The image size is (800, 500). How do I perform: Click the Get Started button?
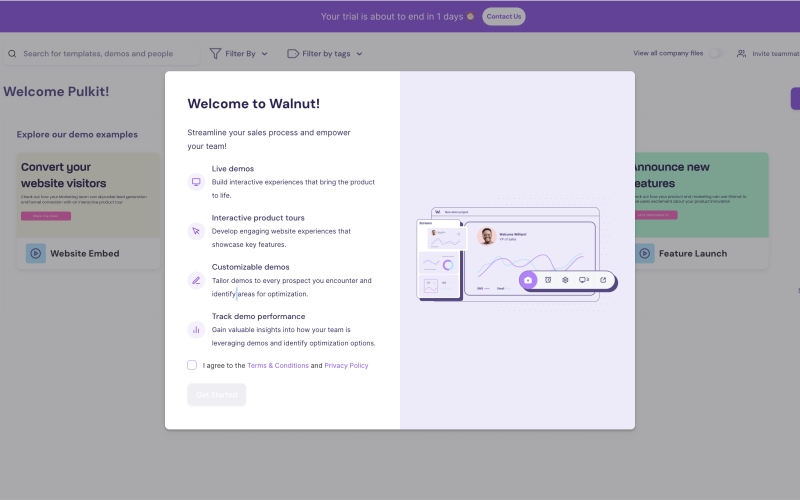tap(216, 394)
